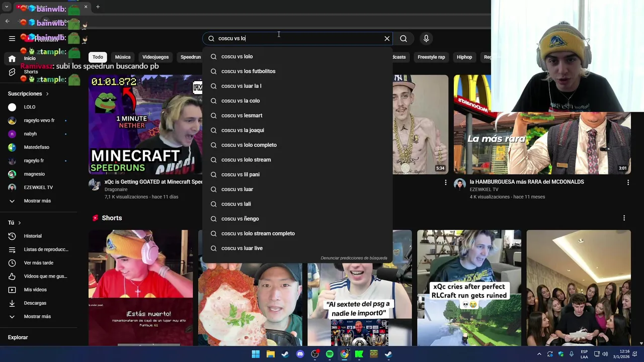Select the Hiphop filter chip
The image size is (644, 362).
(464, 57)
